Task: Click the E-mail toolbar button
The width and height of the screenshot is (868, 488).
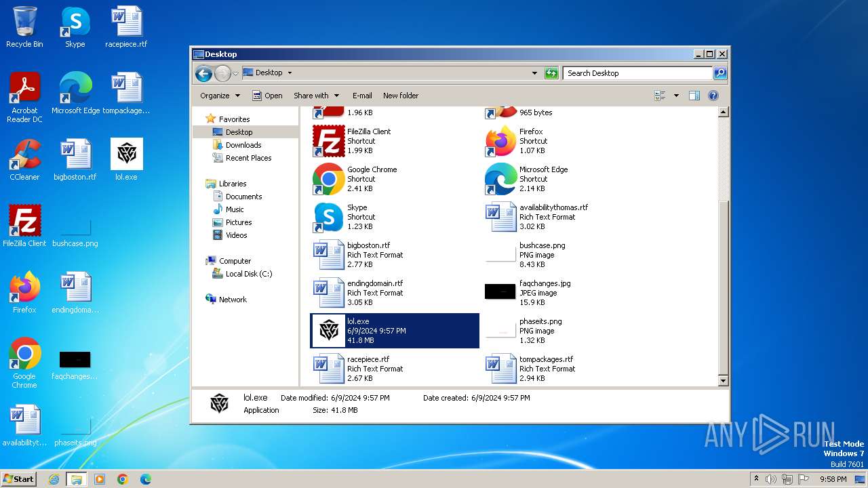Action: point(362,96)
